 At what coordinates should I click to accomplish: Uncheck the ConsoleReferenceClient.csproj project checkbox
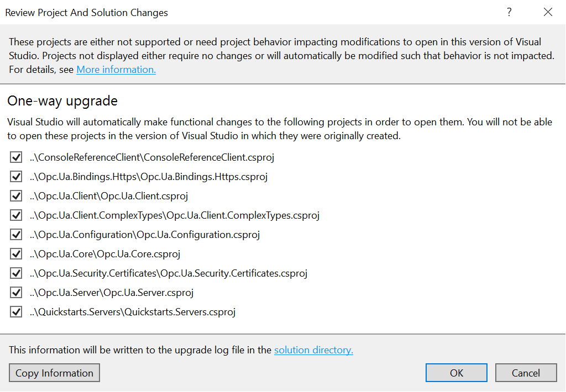(15, 157)
